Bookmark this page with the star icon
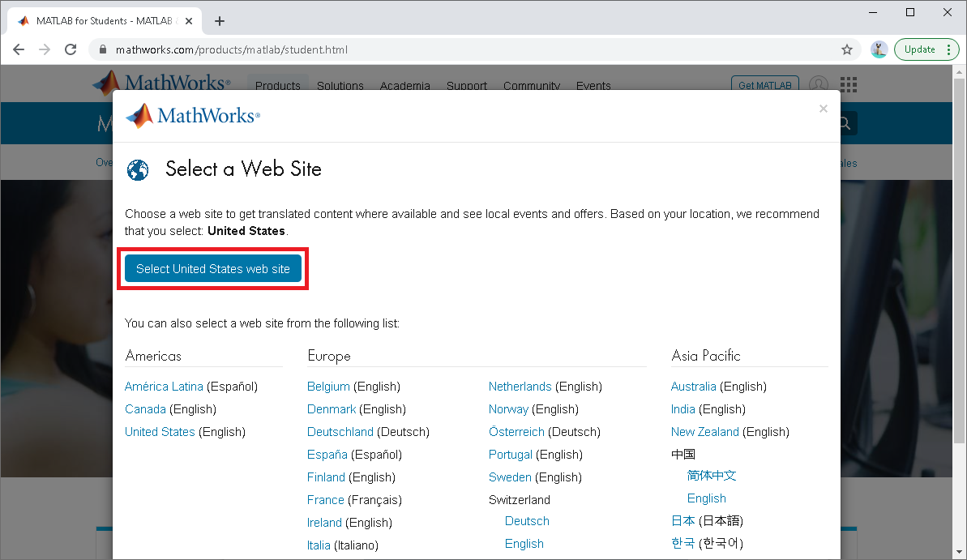The image size is (967, 560). point(847,49)
